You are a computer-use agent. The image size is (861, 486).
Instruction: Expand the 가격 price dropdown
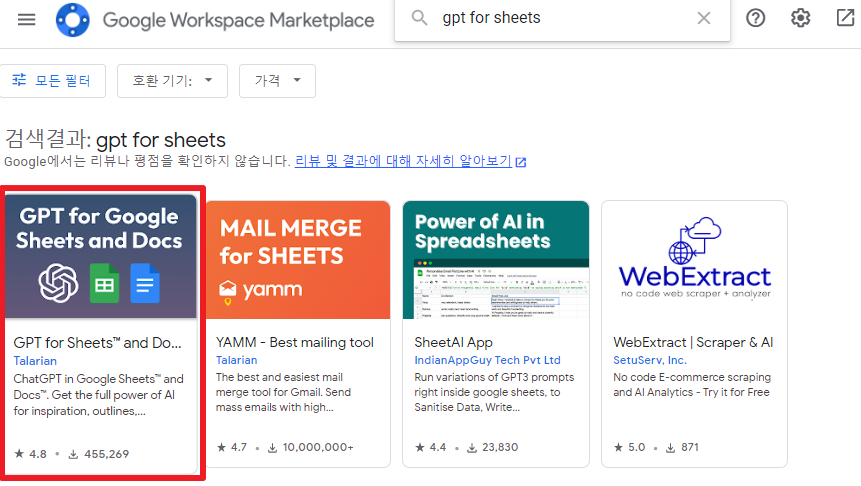click(277, 81)
